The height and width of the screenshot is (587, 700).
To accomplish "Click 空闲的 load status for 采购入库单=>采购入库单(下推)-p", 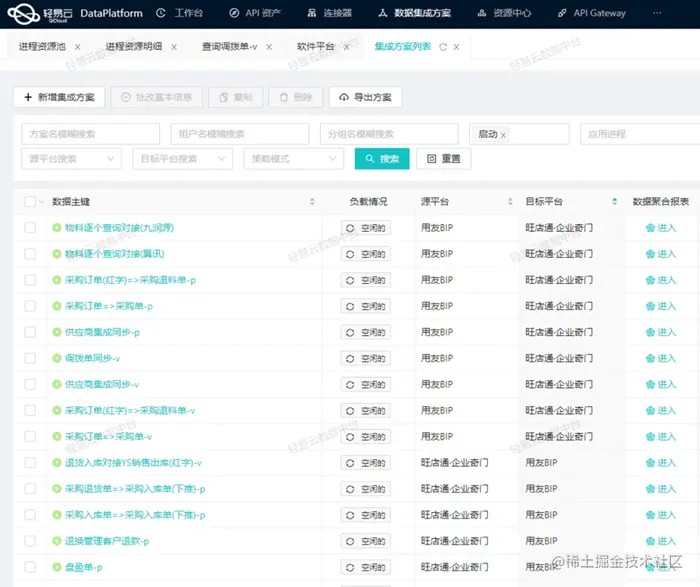I will [366, 515].
